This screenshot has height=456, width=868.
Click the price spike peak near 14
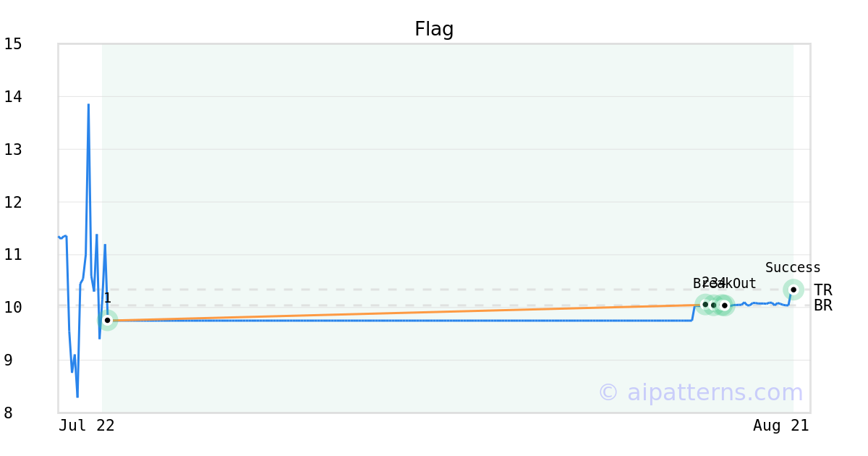[x=88, y=105]
